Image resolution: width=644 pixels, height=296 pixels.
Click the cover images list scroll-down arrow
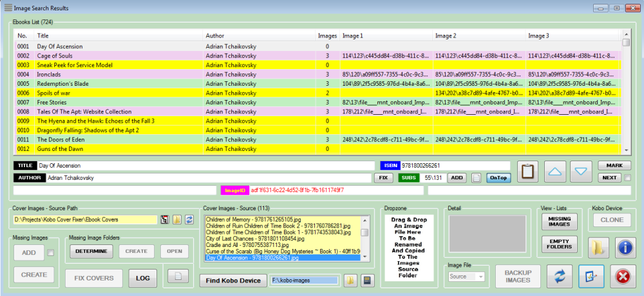[365, 258]
